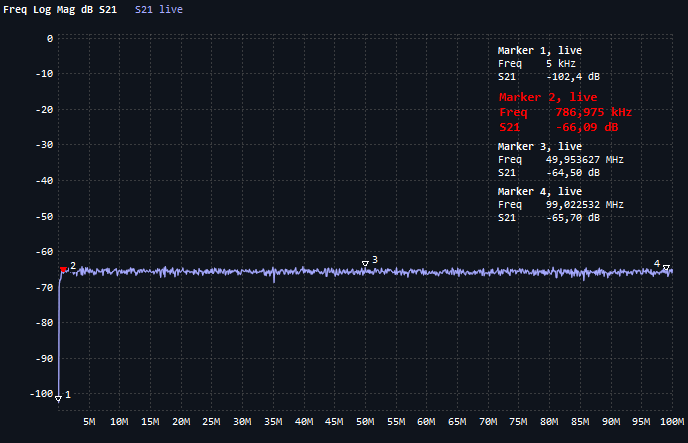This screenshot has width=688, height=443.
Task: Click Marker 3 frequency '49,953627 MHz'
Action: pyautogui.click(x=584, y=160)
